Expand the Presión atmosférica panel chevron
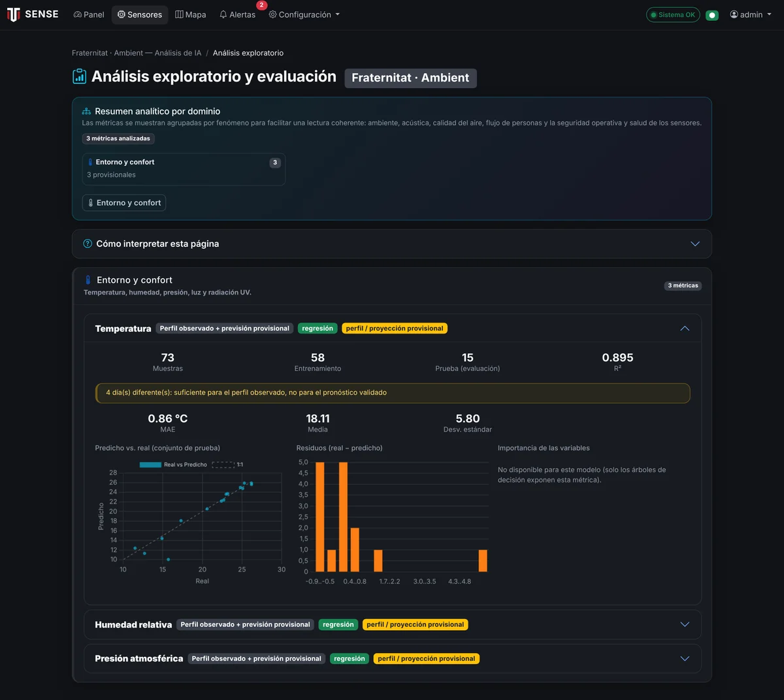 pos(685,658)
